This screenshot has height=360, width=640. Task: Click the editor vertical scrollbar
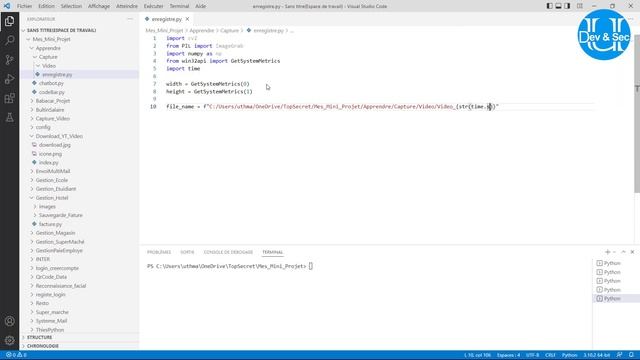637,114
